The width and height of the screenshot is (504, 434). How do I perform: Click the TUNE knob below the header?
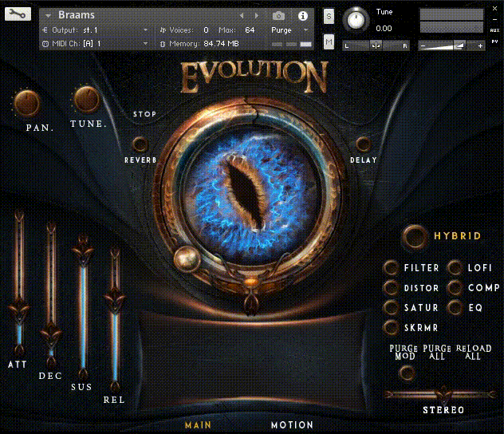(x=87, y=99)
